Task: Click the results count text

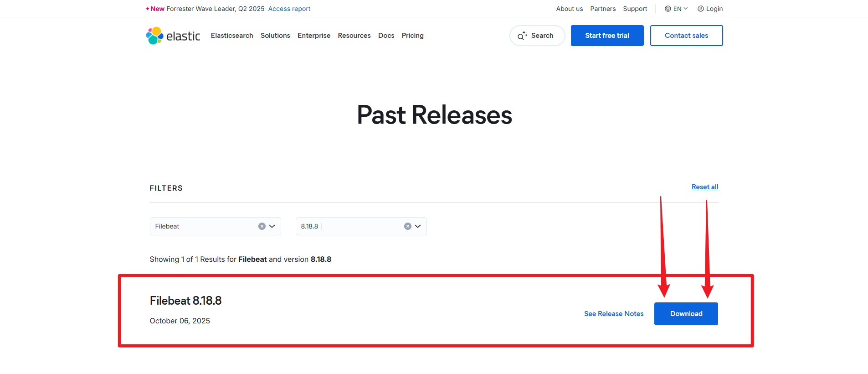Action: click(241, 260)
